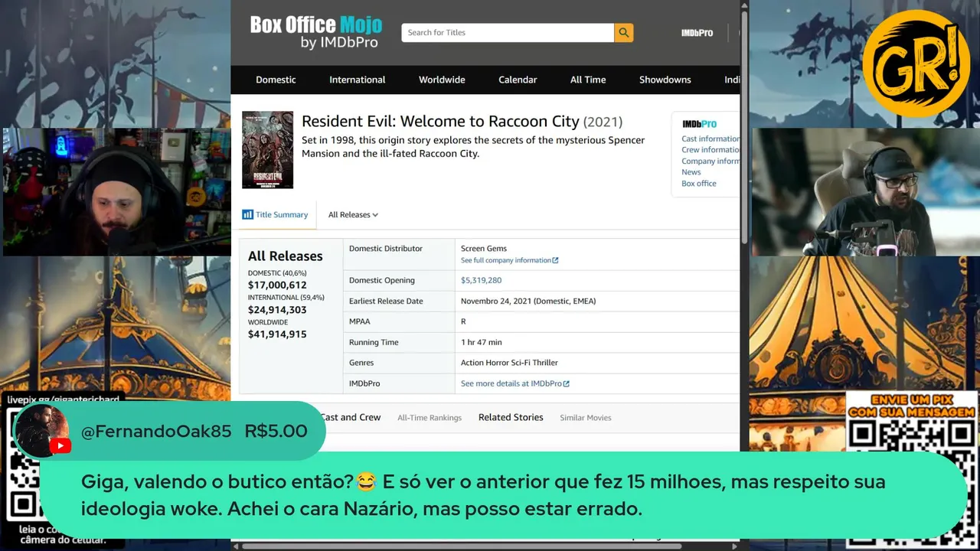980x551 pixels.
Task: Click the Resident Evil movie poster
Action: 267,150
